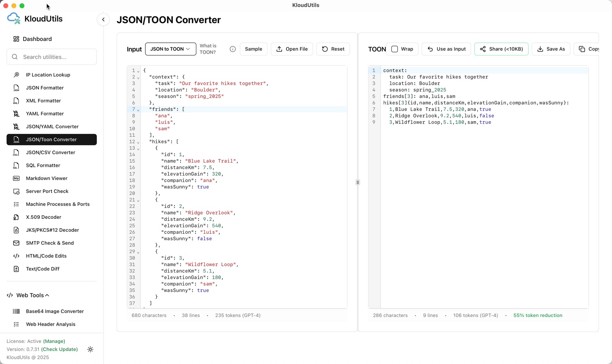
Task: Click the info icon beside What is TOON
Action: [233, 49]
